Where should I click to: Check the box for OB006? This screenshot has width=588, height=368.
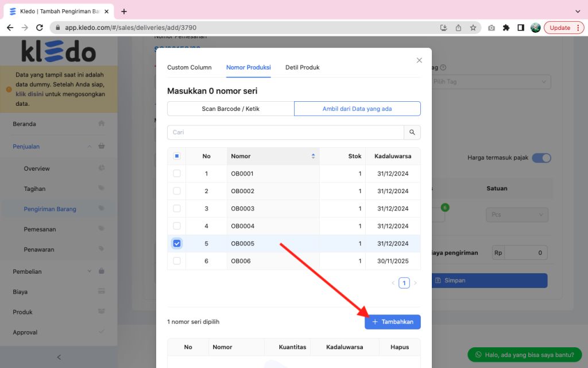click(x=177, y=260)
